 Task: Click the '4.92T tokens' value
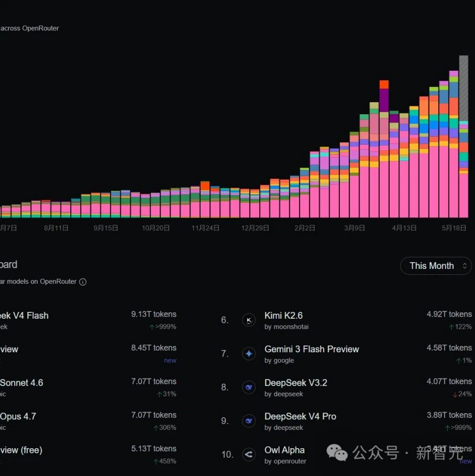pos(449,314)
